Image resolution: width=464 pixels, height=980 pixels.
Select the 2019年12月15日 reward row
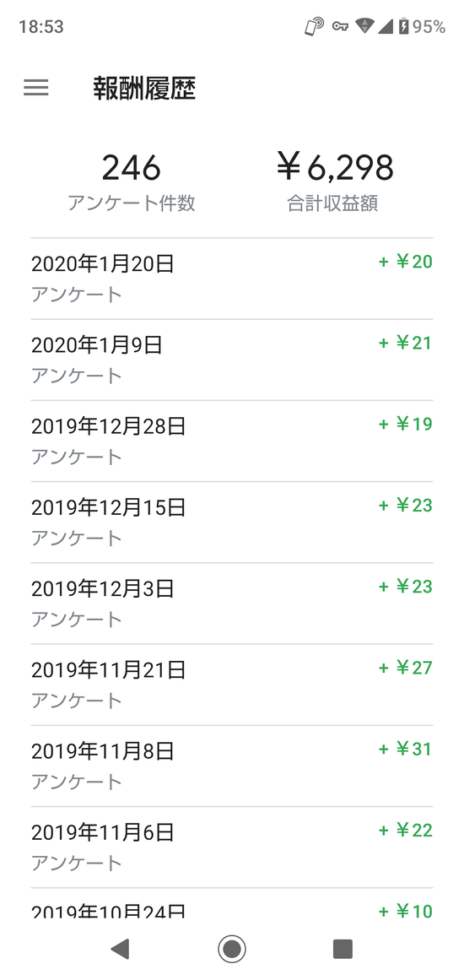click(x=232, y=522)
